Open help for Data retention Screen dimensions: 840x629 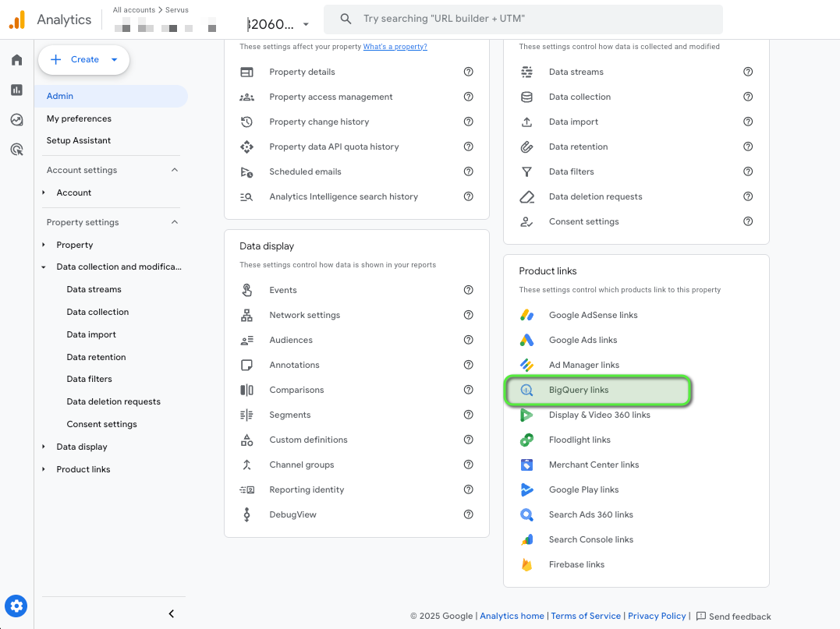click(x=748, y=147)
